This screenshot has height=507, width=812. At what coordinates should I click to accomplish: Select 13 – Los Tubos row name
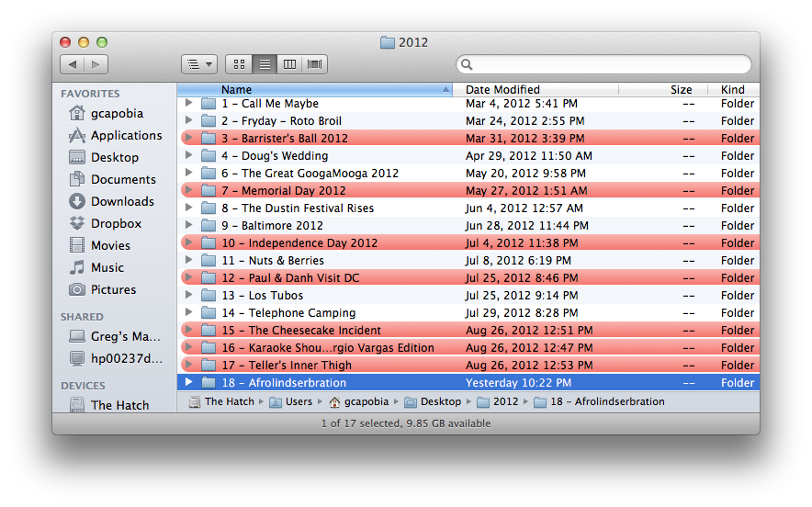pyautogui.click(x=263, y=295)
